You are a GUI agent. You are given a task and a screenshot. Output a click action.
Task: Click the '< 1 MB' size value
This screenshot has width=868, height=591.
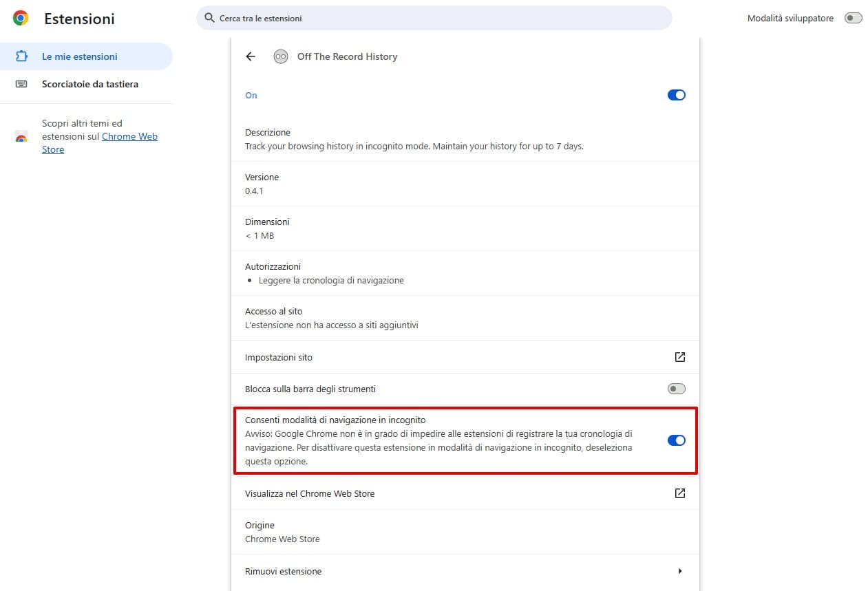(x=260, y=235)
